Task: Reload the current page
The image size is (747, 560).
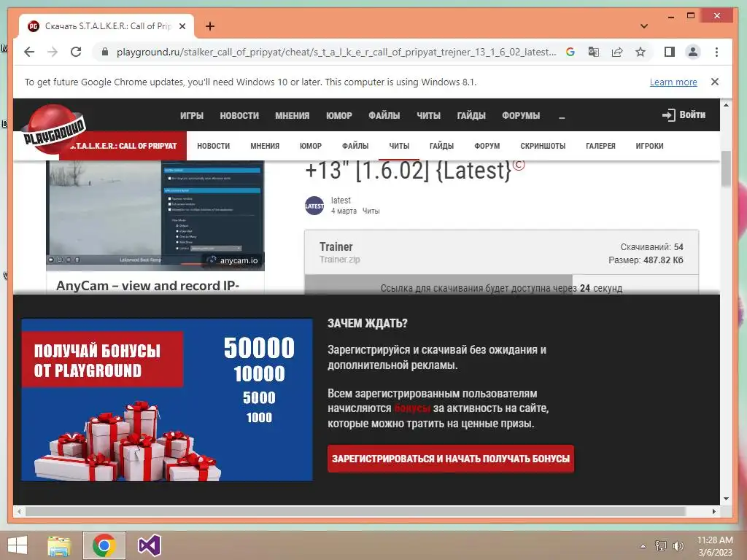Action: [x=76, y=52]
